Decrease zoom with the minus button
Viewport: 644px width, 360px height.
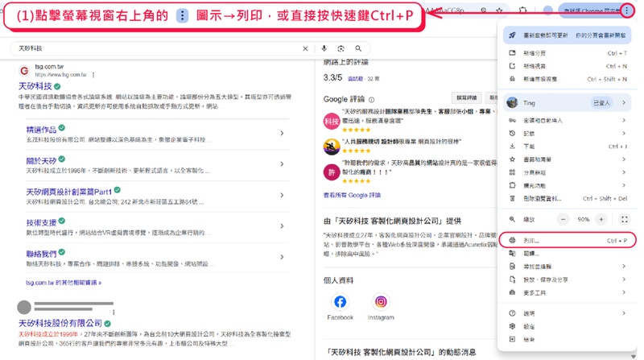563,219
